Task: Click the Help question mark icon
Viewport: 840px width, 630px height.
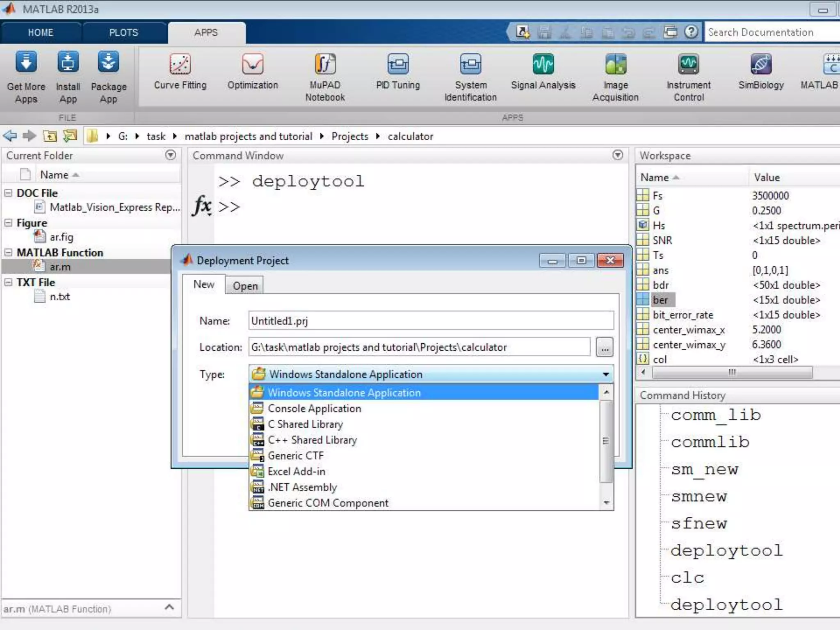Action: pos(692,32)
